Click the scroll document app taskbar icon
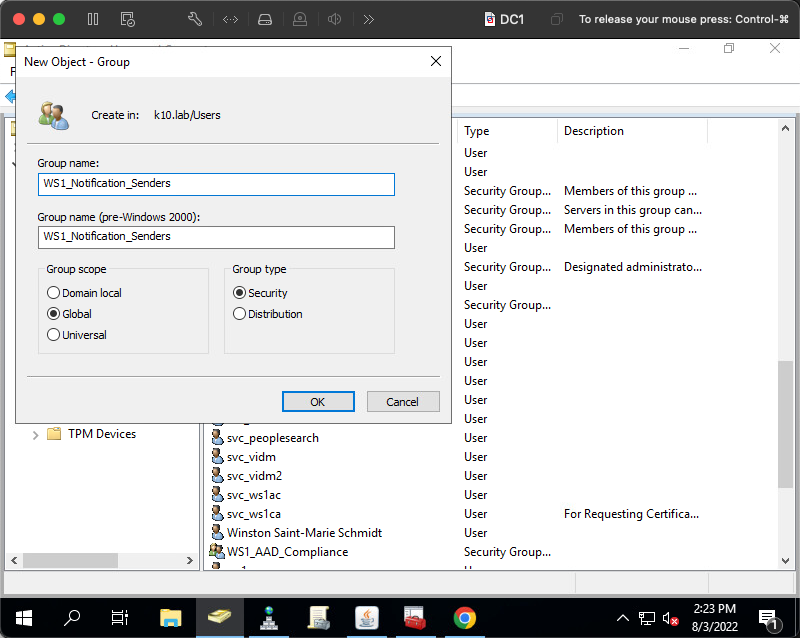The width and height of the screenshot is (800, 638). tap(318, 618)
